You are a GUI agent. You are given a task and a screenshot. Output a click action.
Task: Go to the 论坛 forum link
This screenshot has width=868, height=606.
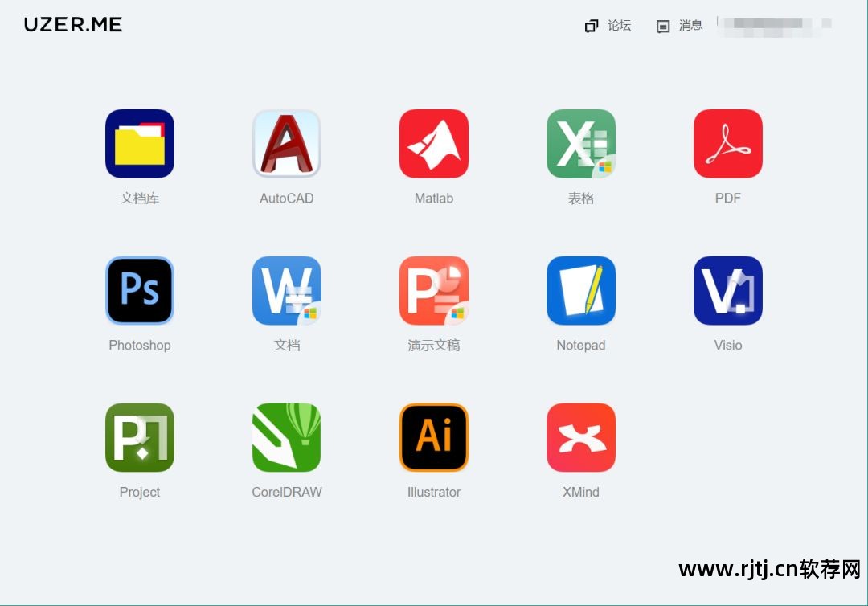pos(620,26)
